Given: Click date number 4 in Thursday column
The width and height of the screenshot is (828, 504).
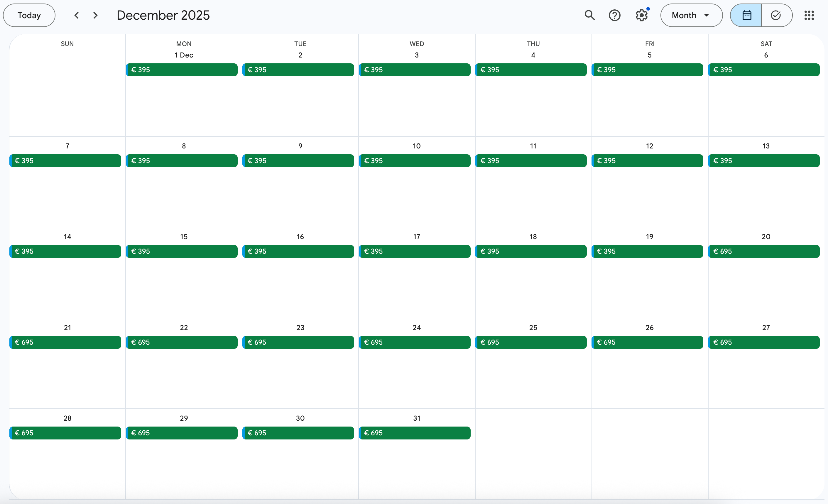Looking at the screenshot, I should coord(533,55).
